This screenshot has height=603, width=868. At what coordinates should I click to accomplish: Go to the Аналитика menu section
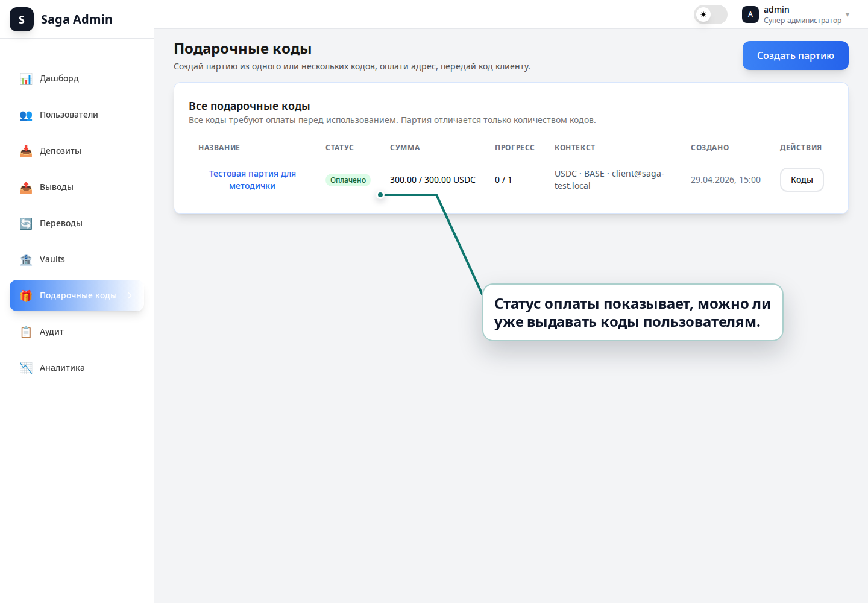pos(62,368)
